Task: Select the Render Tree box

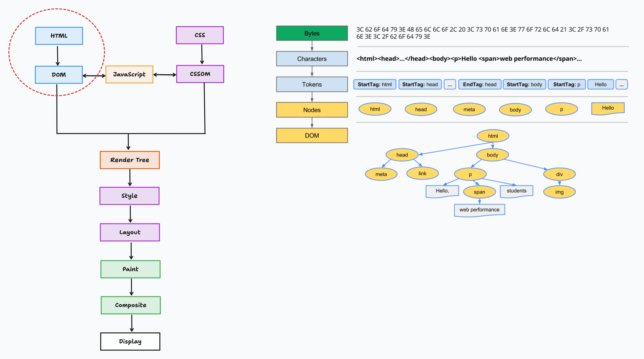Action: pyautogui.click(x=130, y=160)
